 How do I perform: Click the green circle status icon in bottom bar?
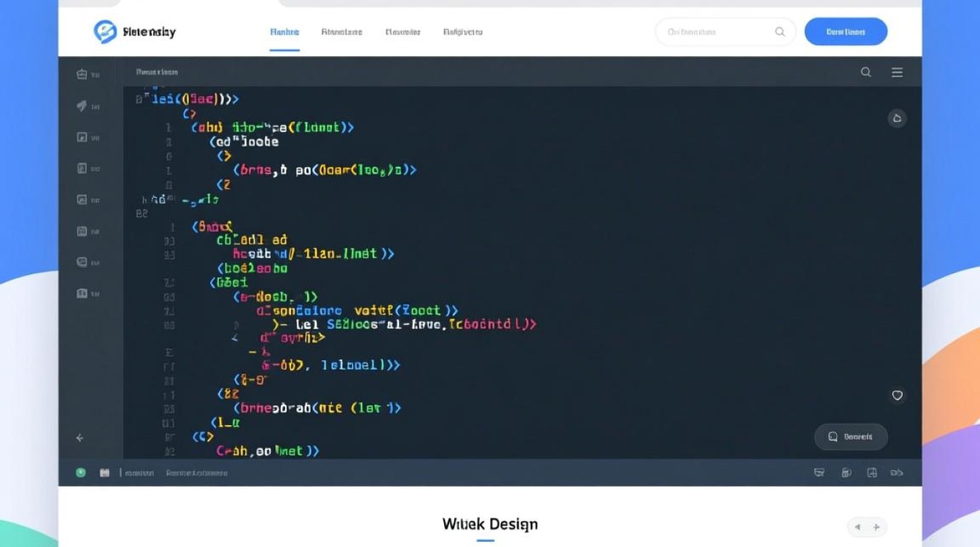point(81,473)
